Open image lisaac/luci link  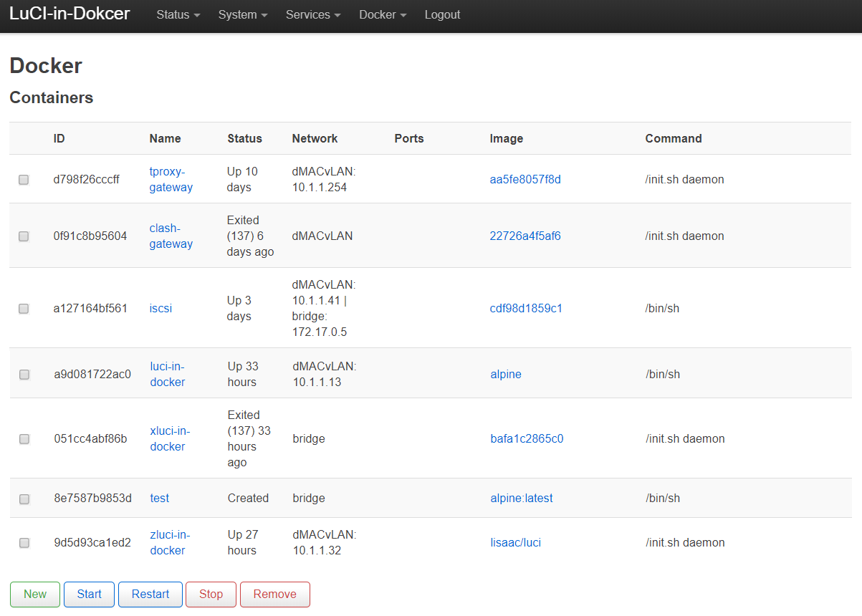pyautogui.click(x=515, y=543)
